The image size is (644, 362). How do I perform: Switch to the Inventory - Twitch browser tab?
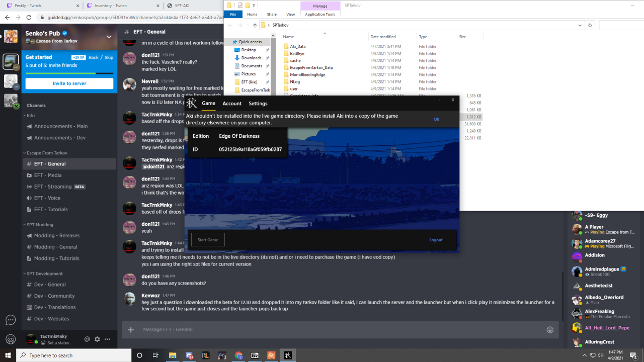coord(122,6)
